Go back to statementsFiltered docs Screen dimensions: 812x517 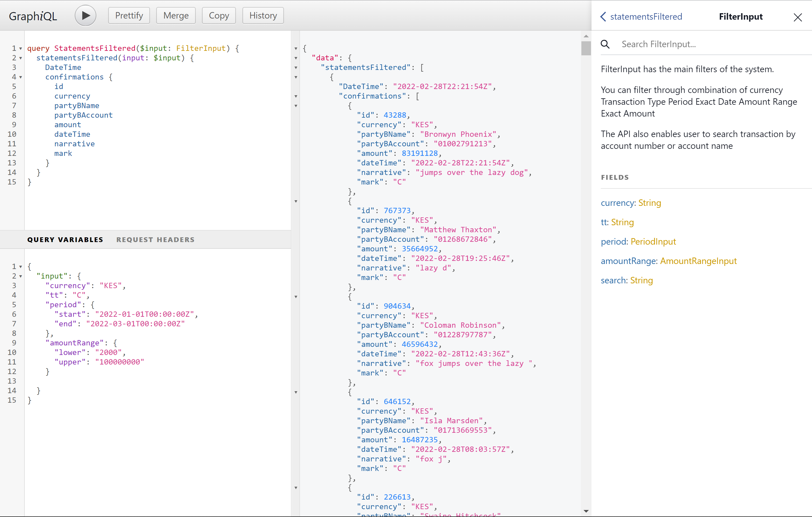642,17
